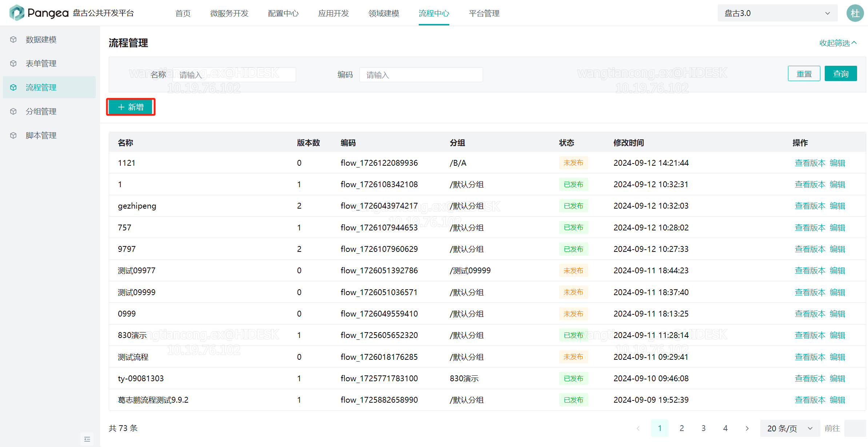Open the 配置中心 nav tab
Screen dimensions: 868x447
tap(283, 13)
